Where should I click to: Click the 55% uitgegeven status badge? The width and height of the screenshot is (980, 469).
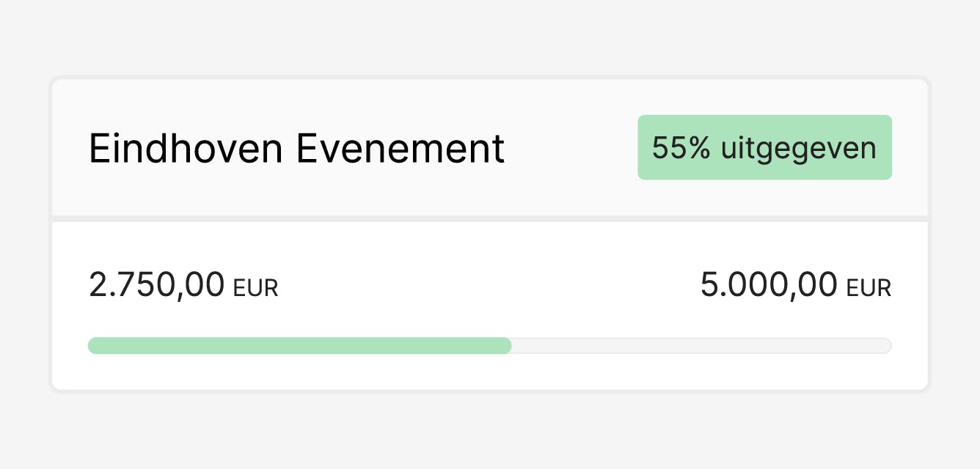764,147
